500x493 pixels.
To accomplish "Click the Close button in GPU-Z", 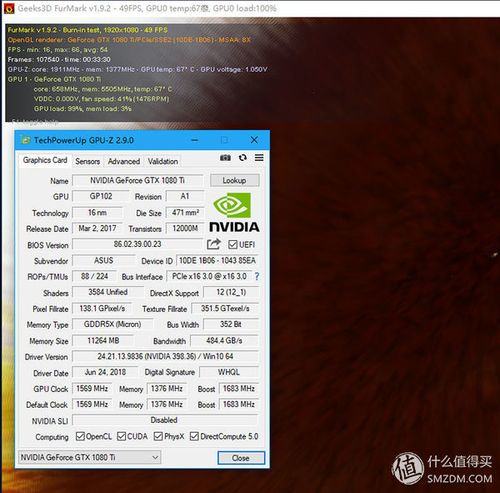I will 241,458.
